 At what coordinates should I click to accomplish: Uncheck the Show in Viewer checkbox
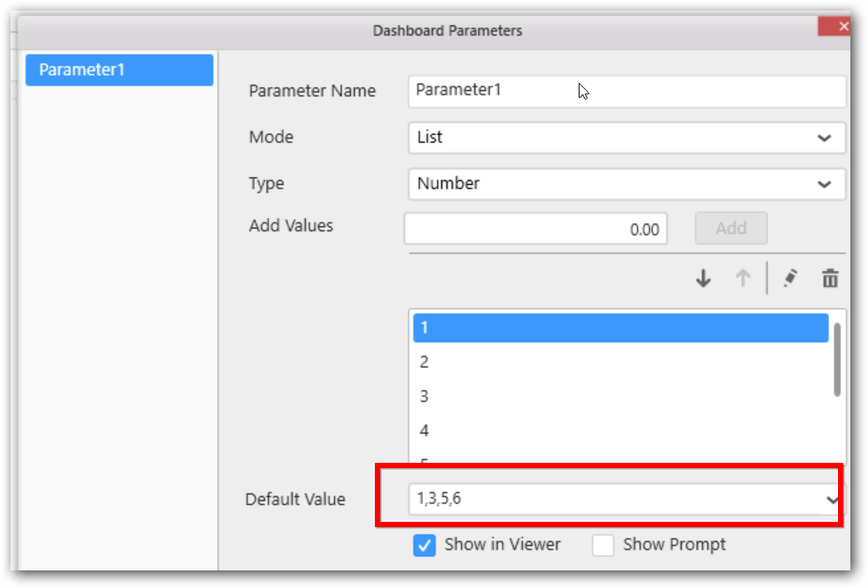point(424,545)
